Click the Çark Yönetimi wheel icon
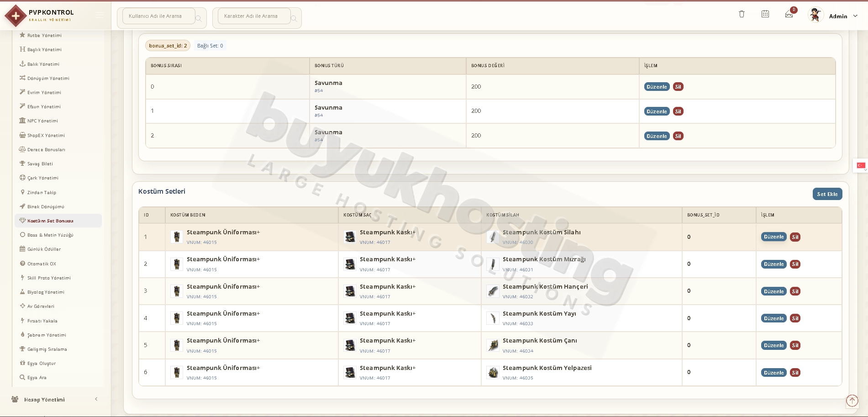This screenshot has width=868, height=417. [x=22, y=178]
